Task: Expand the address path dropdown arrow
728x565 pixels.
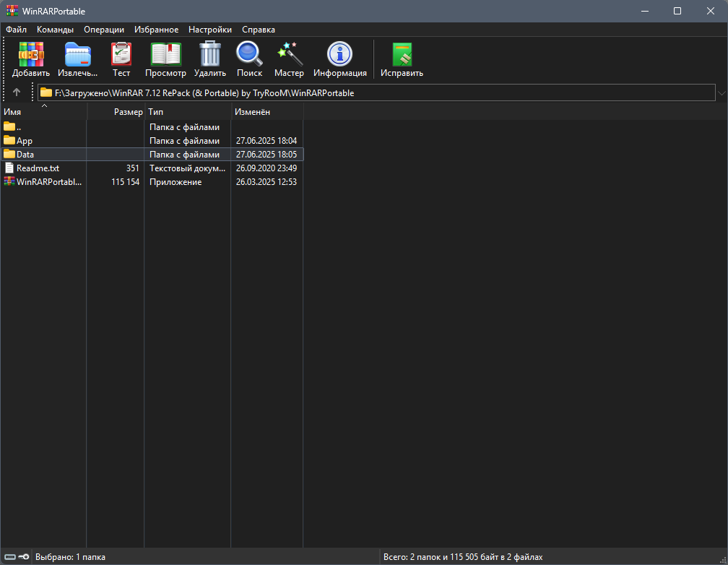Action: click(721, 93)
